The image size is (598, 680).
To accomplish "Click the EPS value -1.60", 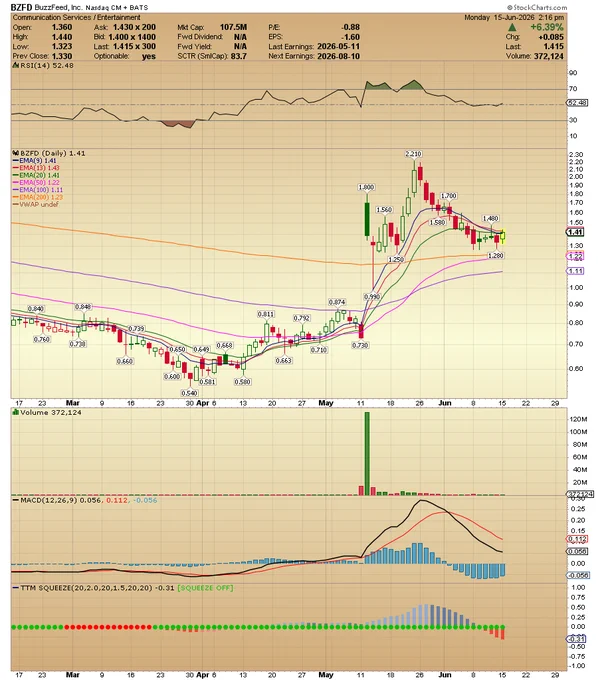I will tap(351, 37).
